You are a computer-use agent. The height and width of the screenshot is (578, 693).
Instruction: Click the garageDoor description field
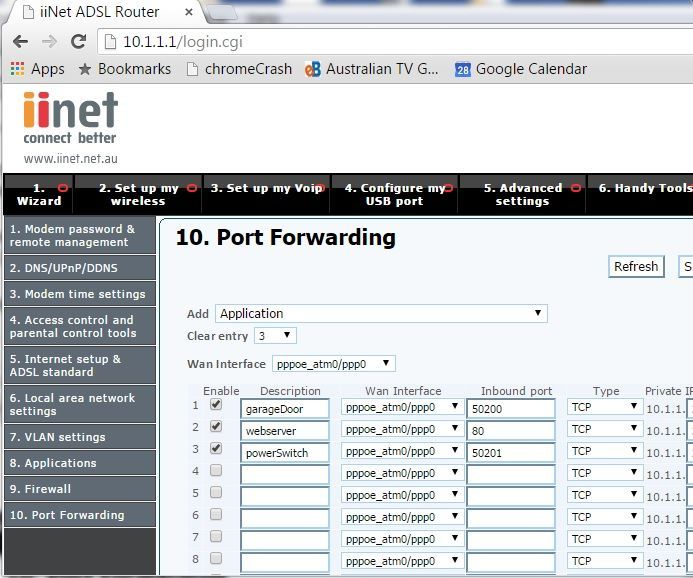[285, 408]
